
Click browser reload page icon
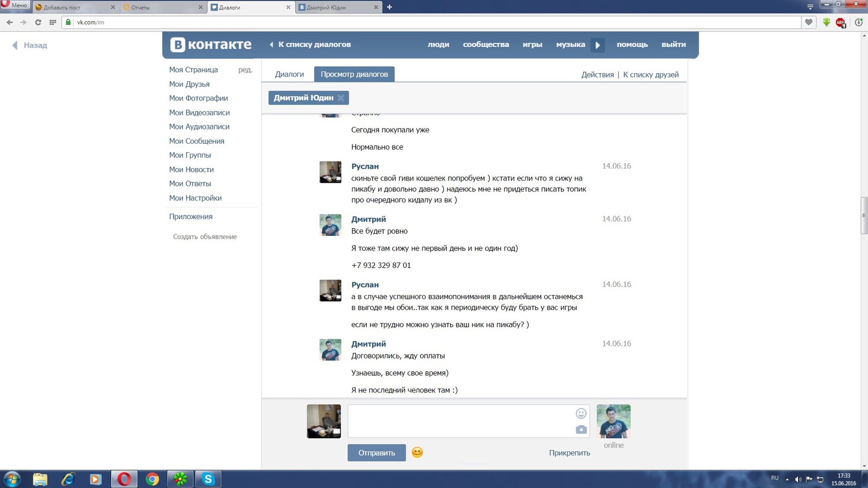point(38,22)
